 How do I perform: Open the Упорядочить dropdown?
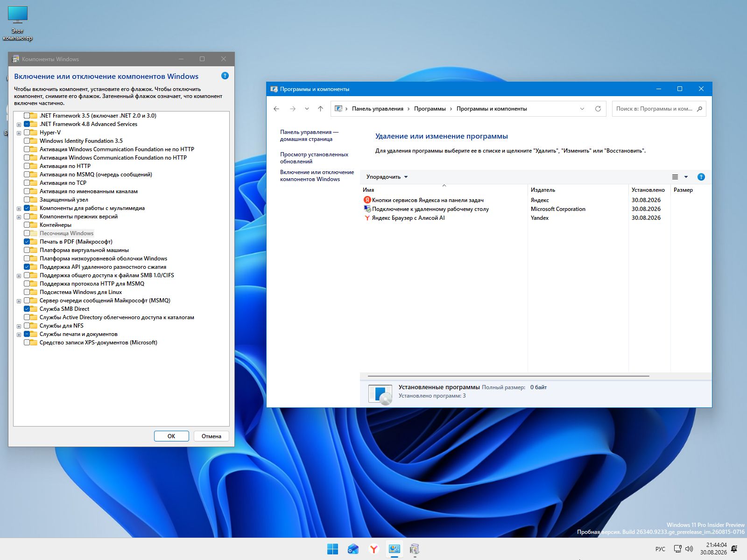click(x=387, y=177)
